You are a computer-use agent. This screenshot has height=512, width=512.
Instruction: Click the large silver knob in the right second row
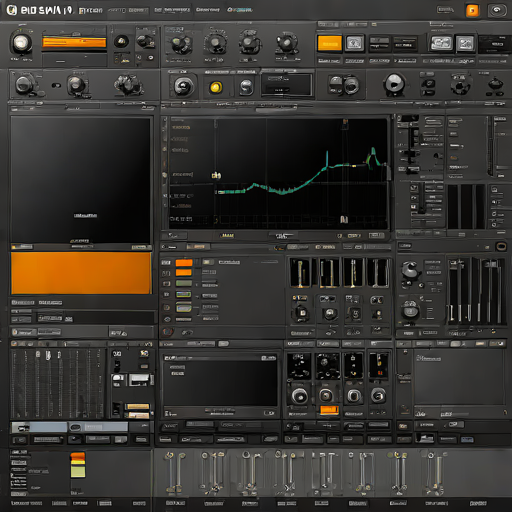394,84
